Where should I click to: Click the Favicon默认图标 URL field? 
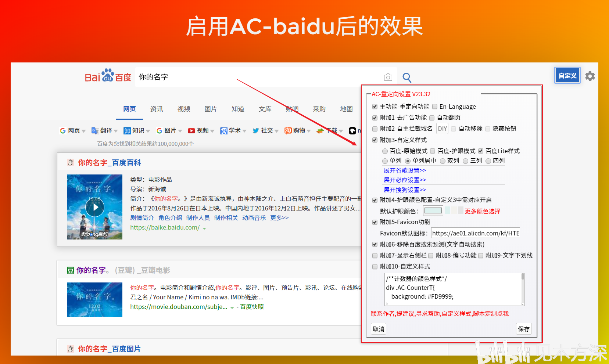point(476,233)
